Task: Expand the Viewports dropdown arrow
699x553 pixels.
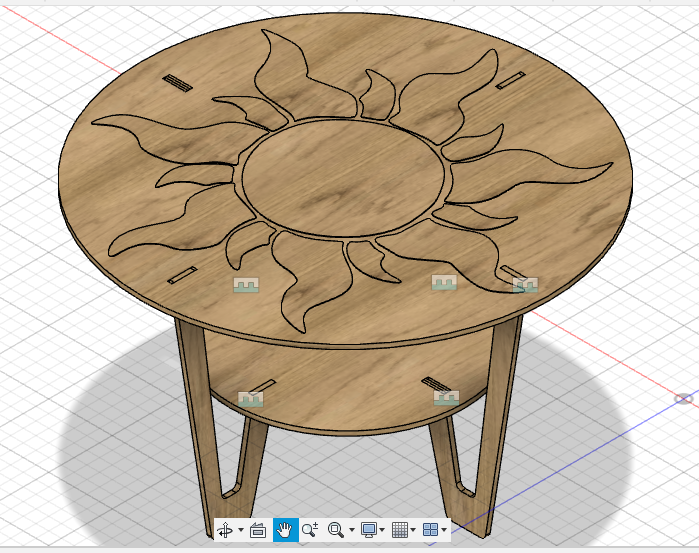Action: click(x=444, y=530)
